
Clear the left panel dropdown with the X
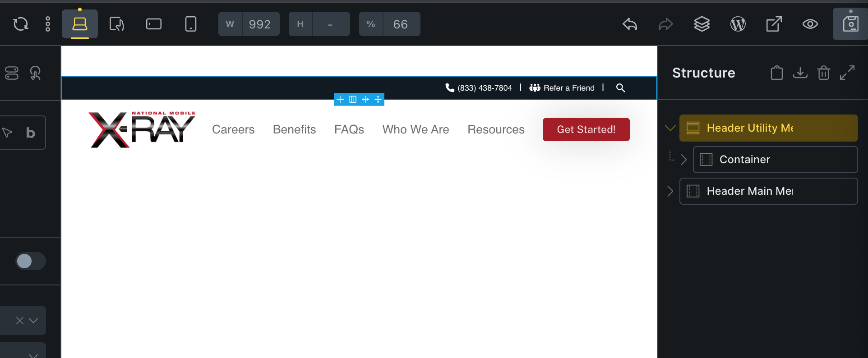tap(19, 321)
